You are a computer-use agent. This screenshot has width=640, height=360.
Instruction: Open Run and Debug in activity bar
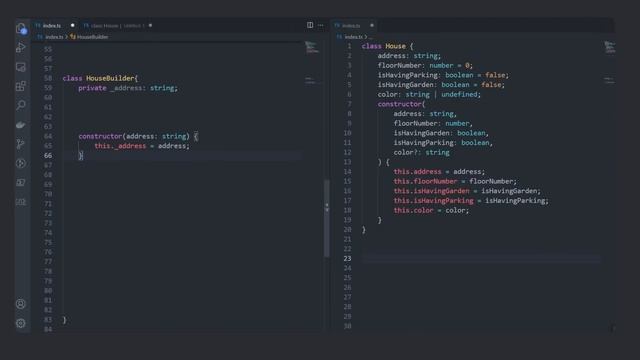(x=21, y=48)
